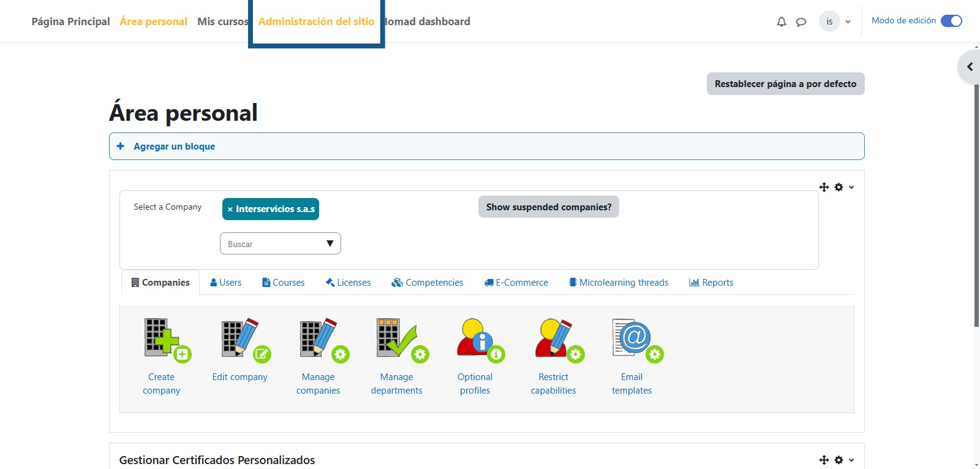Switch to the Users tab
The height and width of the screenshot is (469, 980).
click(225, 283)
